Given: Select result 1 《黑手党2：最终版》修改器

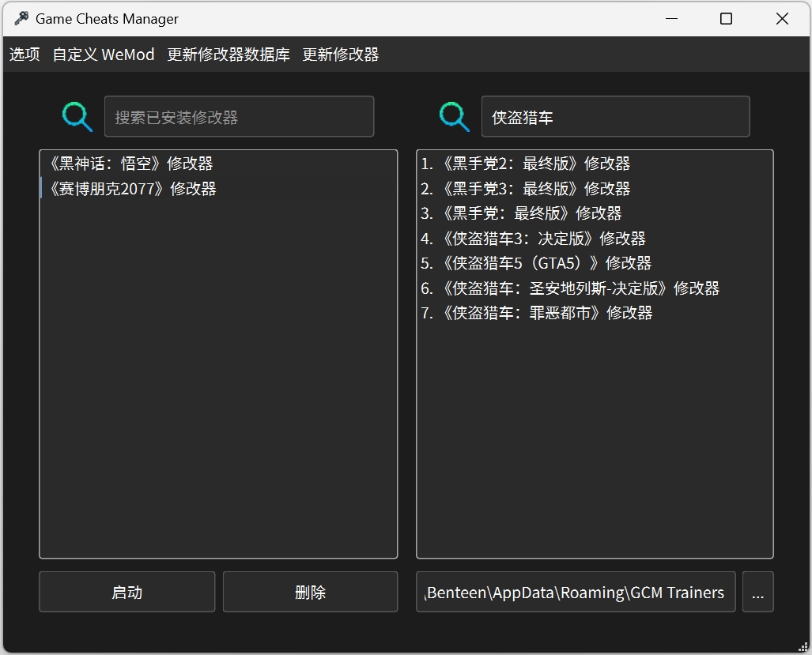Looking at the screenshot, I should click(595, 164).
